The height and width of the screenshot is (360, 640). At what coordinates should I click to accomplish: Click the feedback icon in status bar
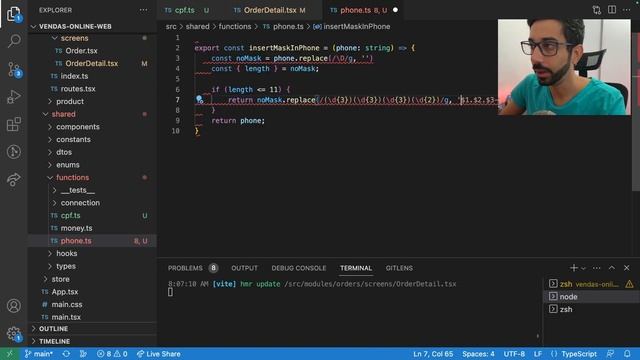pos(610,354)
